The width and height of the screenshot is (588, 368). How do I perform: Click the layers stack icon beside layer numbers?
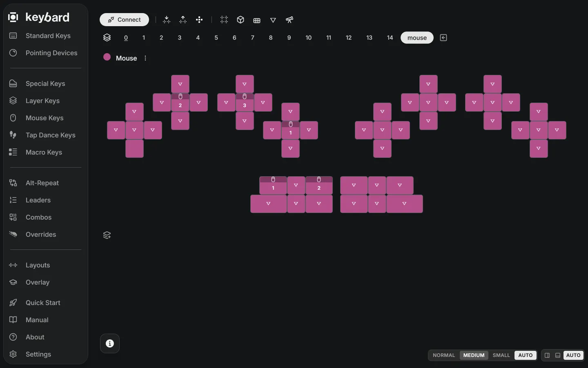107,38
